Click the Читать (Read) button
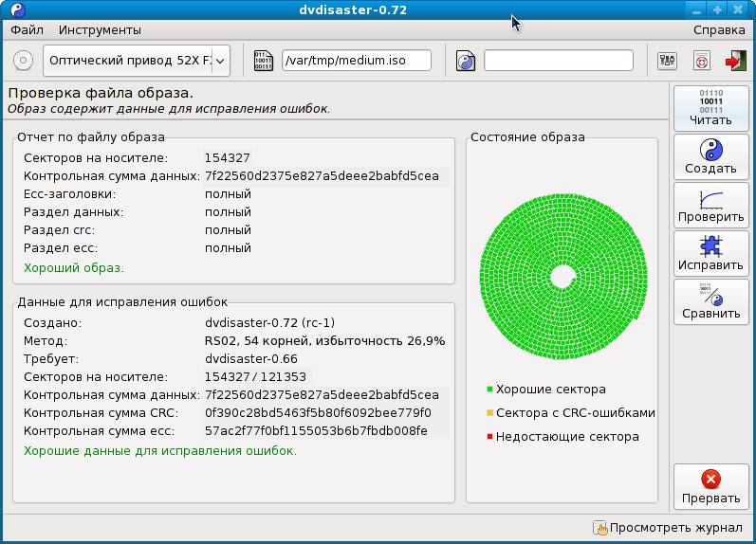Image resolution: width=756 pixels, height=544 pixels. [x=710, y=108]
